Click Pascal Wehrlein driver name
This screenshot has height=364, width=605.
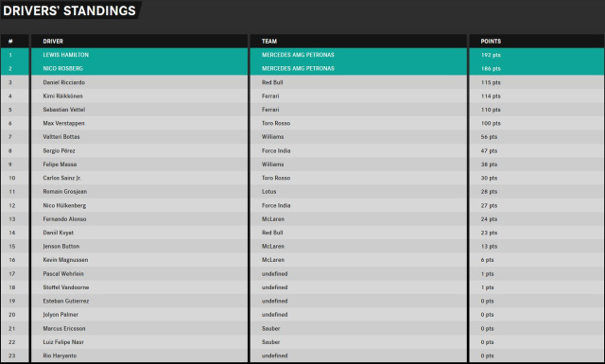63,273
